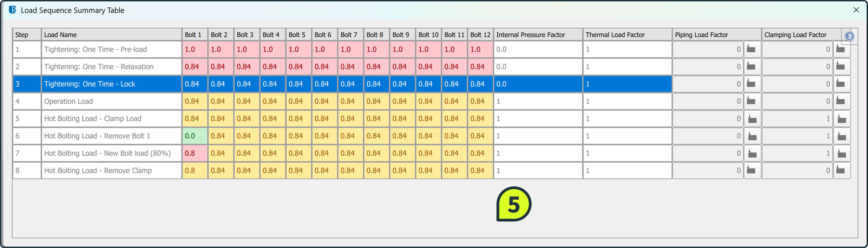Click green Bolt 1 cell in step 6

pyautogui.click(x=194, y=136)
